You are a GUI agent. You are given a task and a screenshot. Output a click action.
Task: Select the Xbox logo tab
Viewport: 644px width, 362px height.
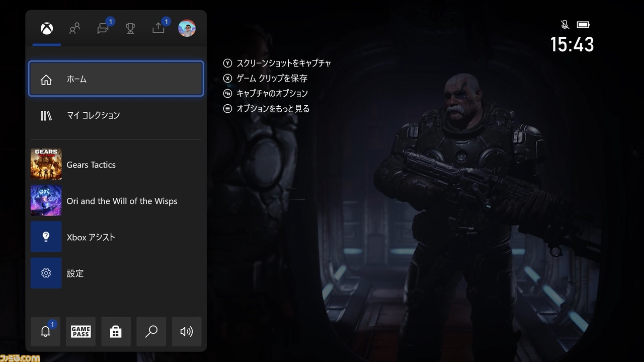[x=47, y=29]
